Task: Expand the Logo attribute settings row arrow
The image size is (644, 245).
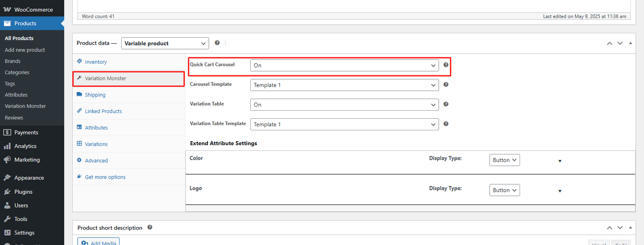Action: click(559, 191)
